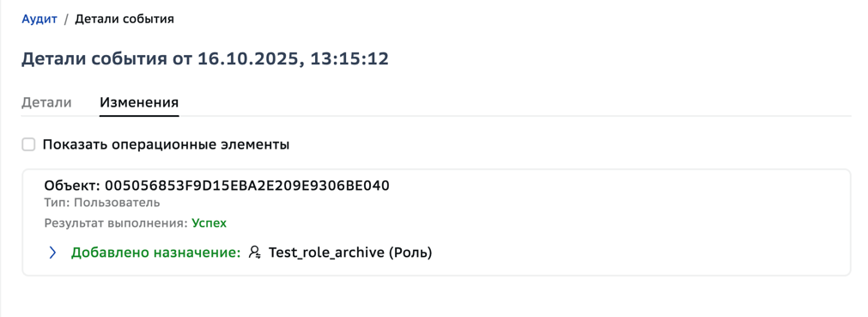Viewport: 868px width, 317px height.
Task: Click the Test_role_archive (Роль) name
Action: pos(349,253)
